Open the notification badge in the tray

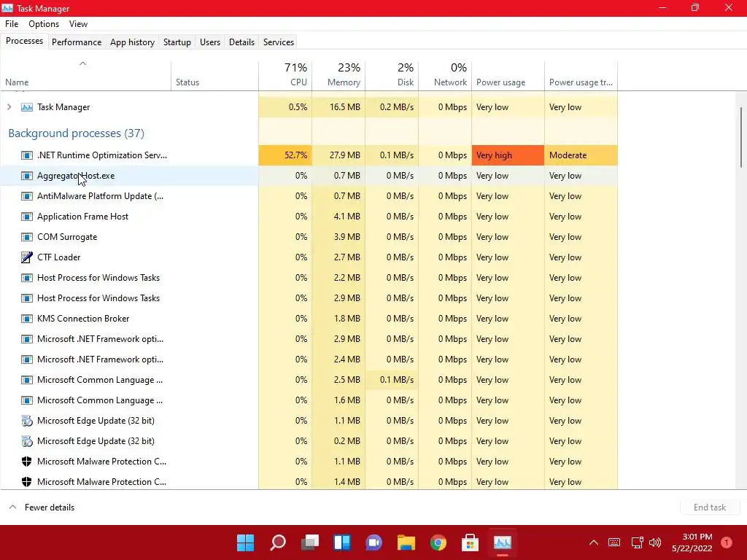[x=727, y=542]
